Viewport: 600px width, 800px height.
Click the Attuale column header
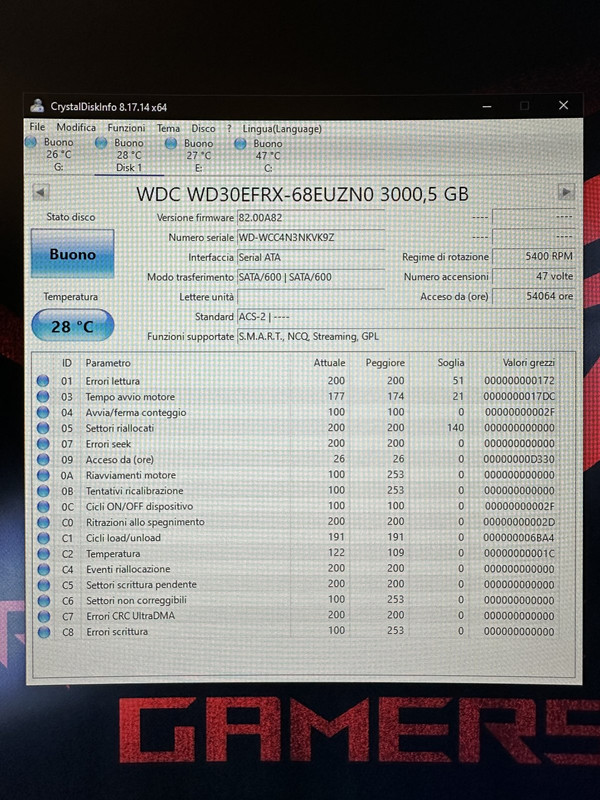(329, 363)
